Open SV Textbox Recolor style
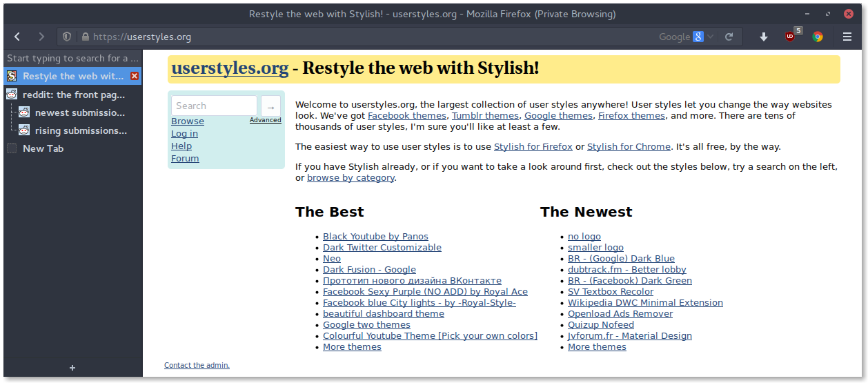The height and width of the screenshot is (383, 868). (x=611, y=292)
